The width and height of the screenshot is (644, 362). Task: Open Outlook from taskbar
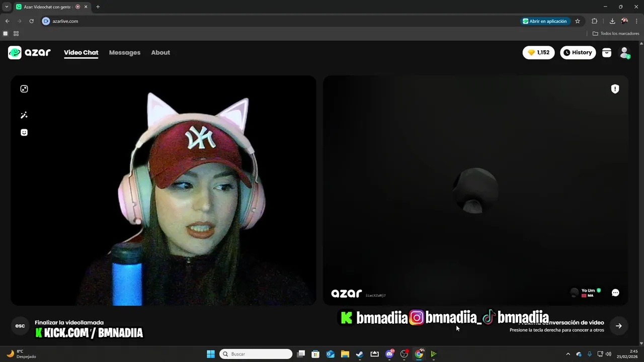pos(330,354)
